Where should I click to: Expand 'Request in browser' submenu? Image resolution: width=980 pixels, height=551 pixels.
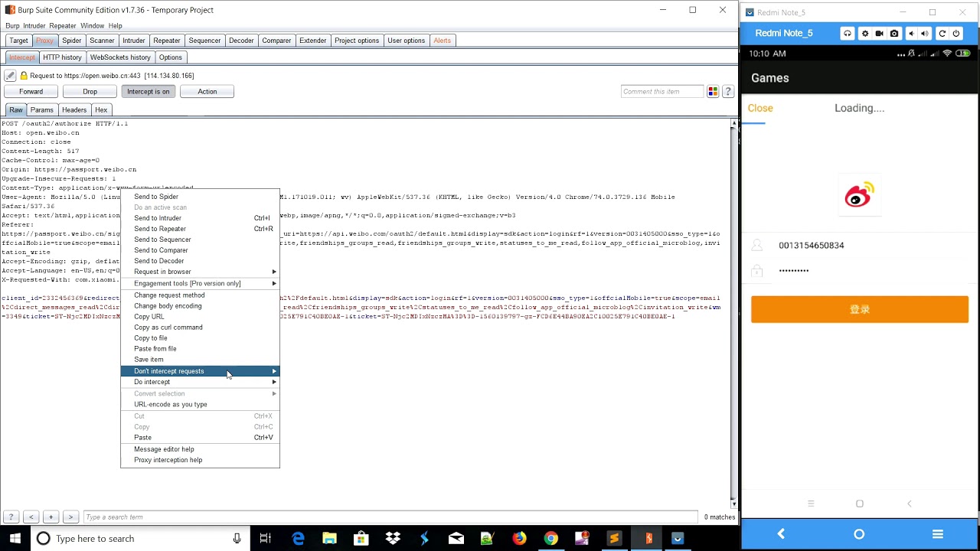[201, 272]
